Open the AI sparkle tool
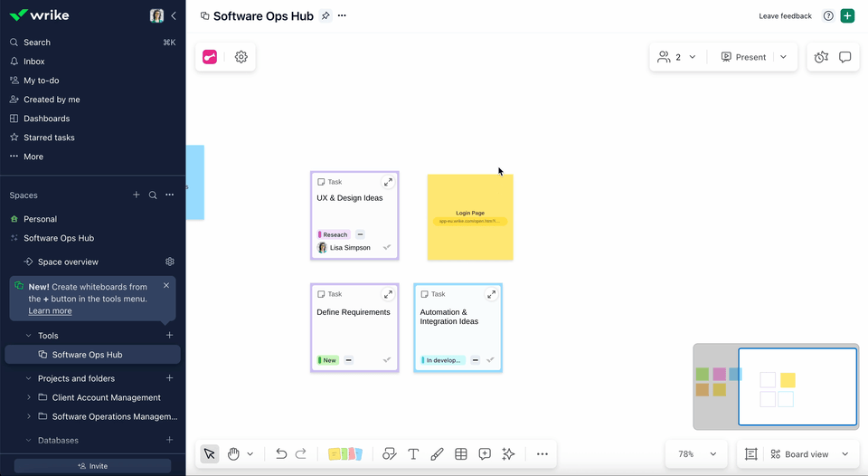The height and width of the screenshot is (476, 868). pyautogui.click(x=508, y=454)
